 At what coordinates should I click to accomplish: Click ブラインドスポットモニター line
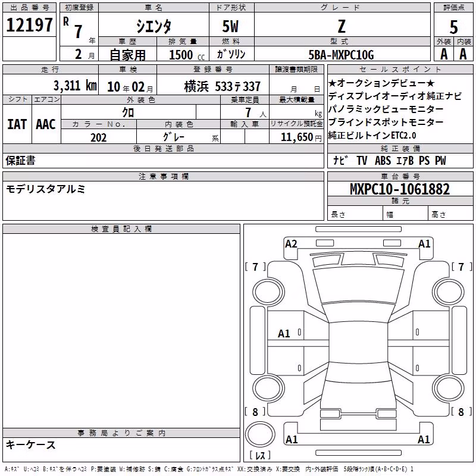coord(386,123)
